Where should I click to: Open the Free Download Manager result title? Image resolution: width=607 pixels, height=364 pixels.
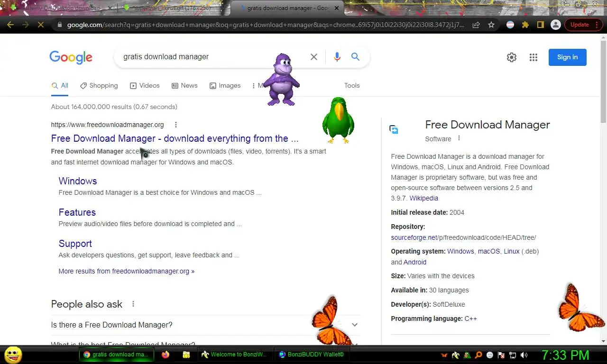[x=175, y=138]
